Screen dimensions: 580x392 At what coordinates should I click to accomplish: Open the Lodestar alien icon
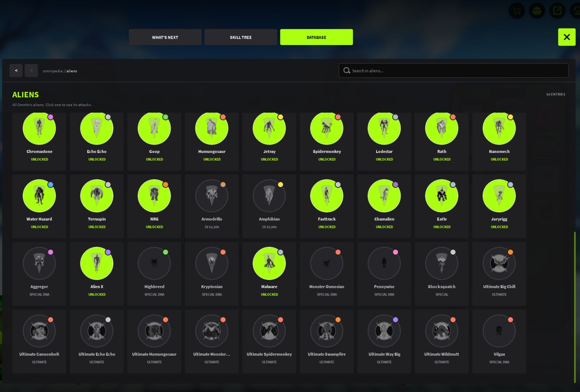click(x=384, y=128)
